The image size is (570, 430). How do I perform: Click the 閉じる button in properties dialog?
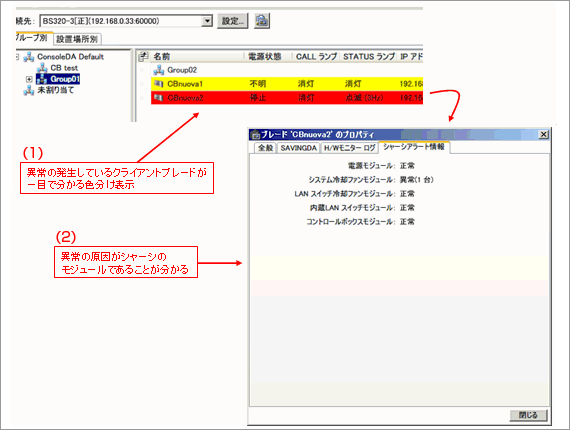(x=528, y=415)
